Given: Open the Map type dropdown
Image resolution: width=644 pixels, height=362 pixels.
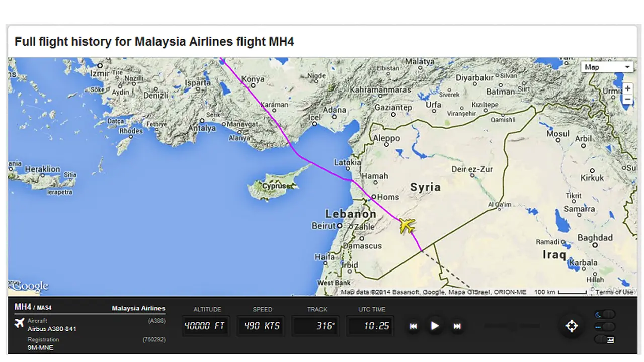Looking at the screenshot, I should pyautogui.click(x=607, y=67).
